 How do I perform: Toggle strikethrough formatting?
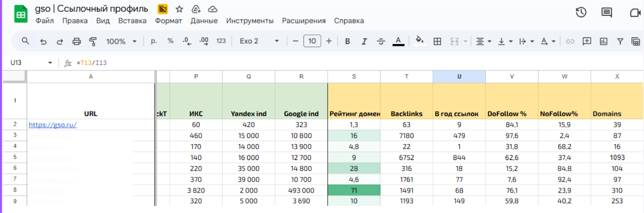381,41
